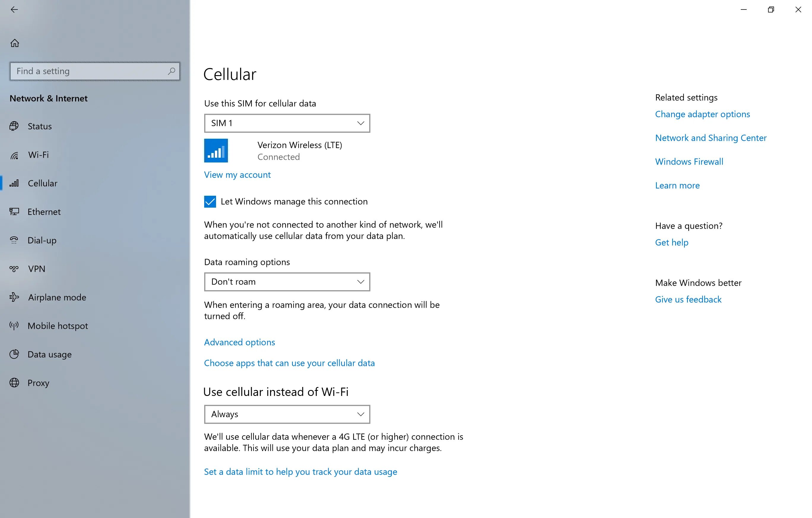Click the Ethernet monitor icon
Viewport: 812px width, 518px height.
tap(14, 211)
